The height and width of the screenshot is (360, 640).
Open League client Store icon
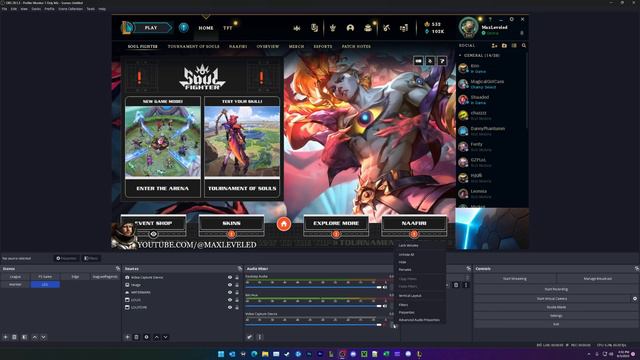click(404, 28)
